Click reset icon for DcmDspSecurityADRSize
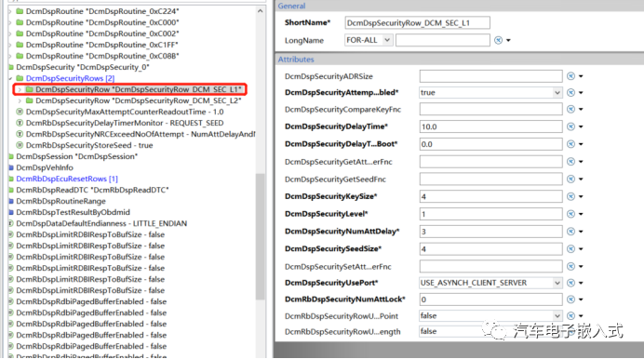The image size is (644, 359). click(570, 76)
